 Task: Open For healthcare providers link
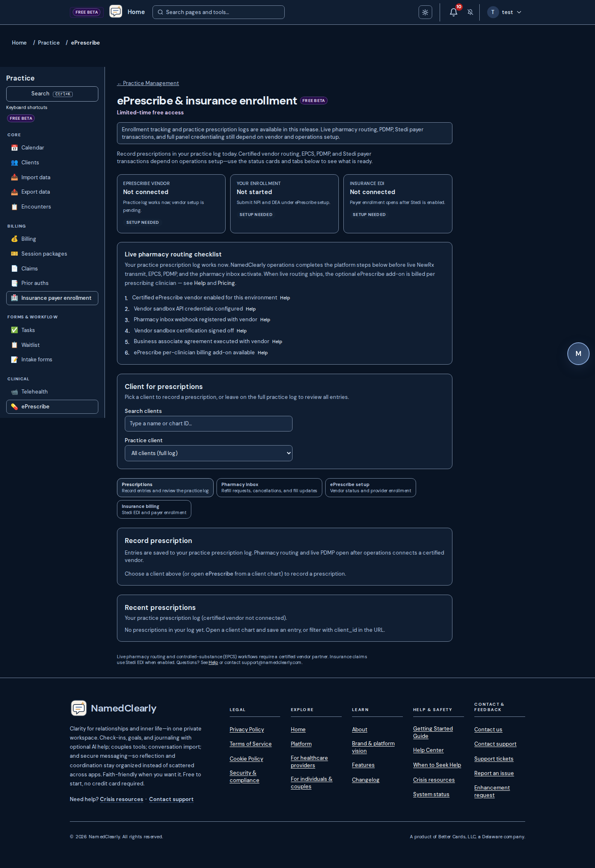(x=309, y=762)
